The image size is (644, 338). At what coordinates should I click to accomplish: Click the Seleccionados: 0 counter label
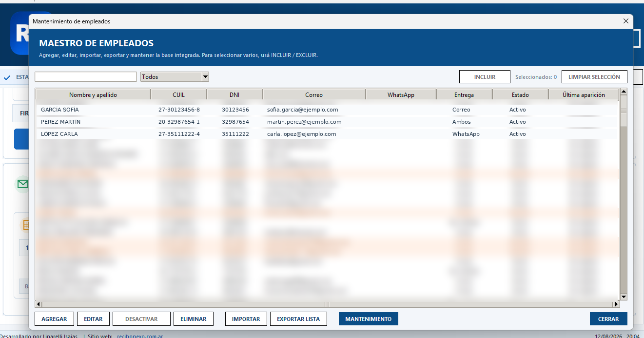click(x=536, y=77)
